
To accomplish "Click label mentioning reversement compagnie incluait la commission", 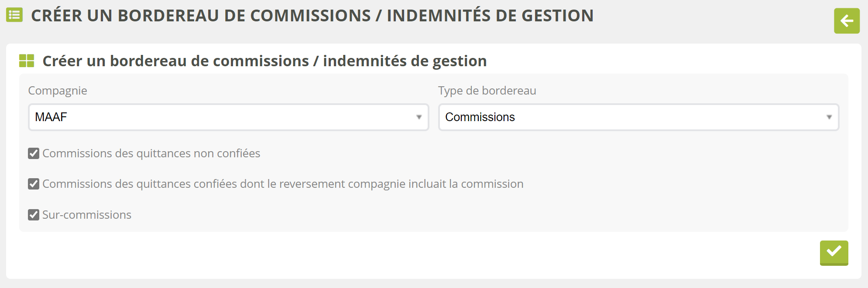I will 283,184.
